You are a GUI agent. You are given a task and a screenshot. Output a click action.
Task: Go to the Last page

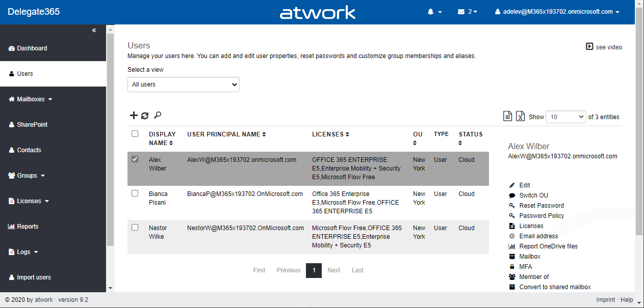point(357,270)
